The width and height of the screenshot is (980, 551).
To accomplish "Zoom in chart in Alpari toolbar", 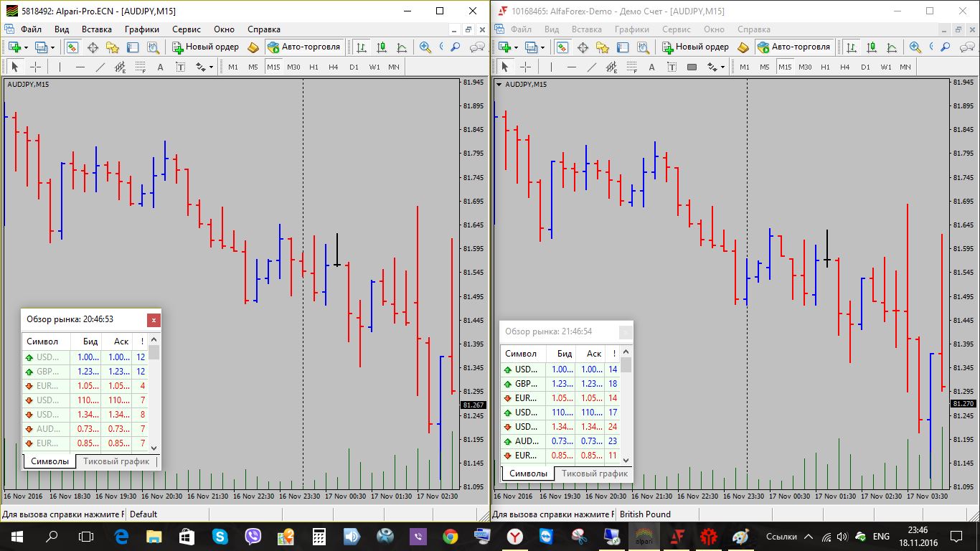I will pos(425,47).
